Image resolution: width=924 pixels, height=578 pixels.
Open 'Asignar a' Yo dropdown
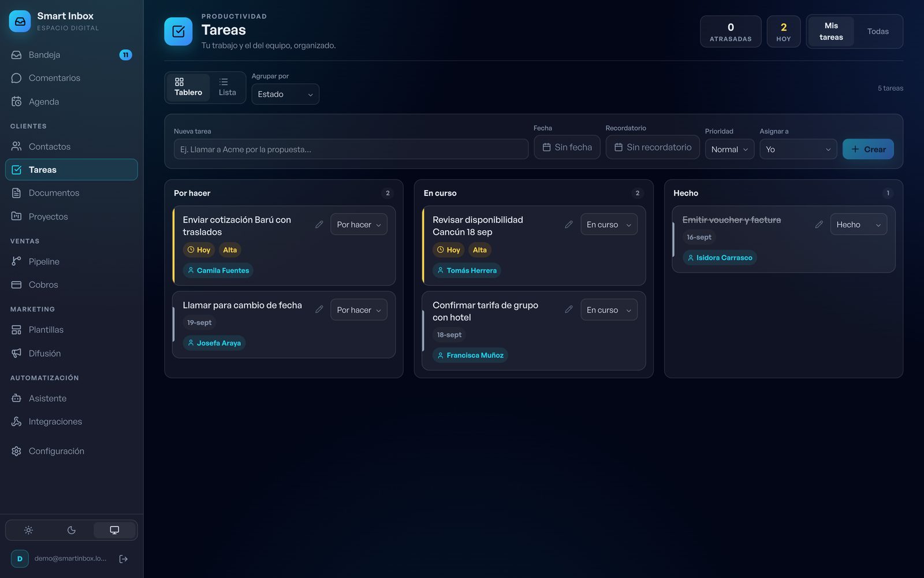(x=798, y=149)
